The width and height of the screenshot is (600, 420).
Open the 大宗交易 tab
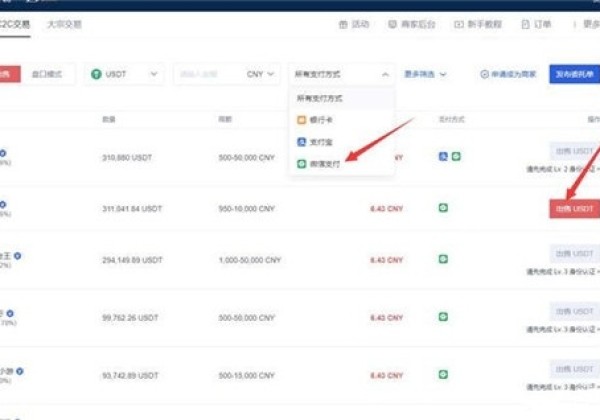point(64,24)
